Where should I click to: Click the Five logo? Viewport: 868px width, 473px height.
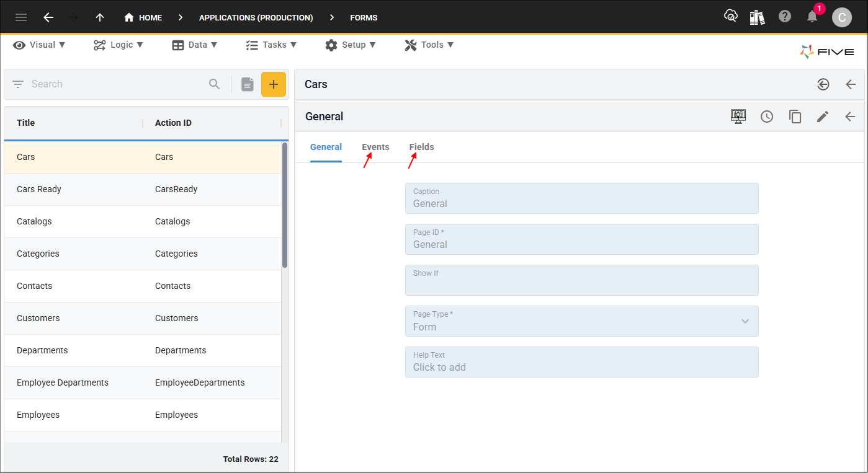pyautogui.click(x=827, y=52)
